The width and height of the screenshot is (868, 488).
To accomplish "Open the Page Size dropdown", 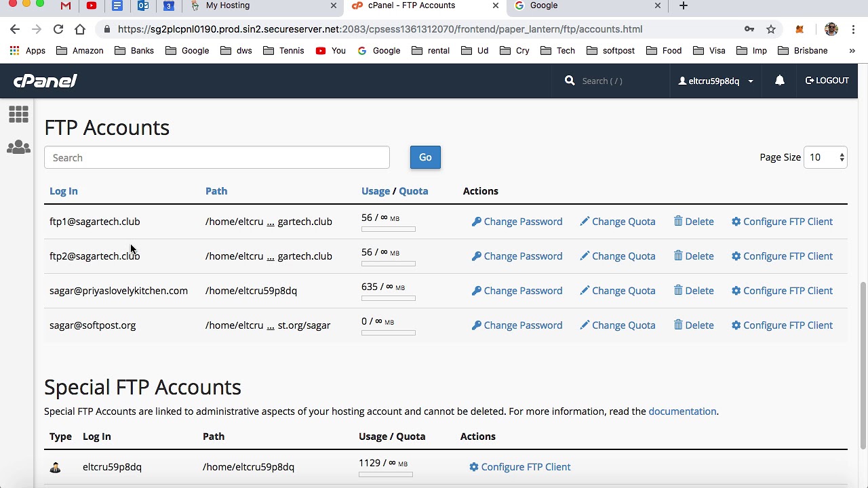I will coord(825,157).
